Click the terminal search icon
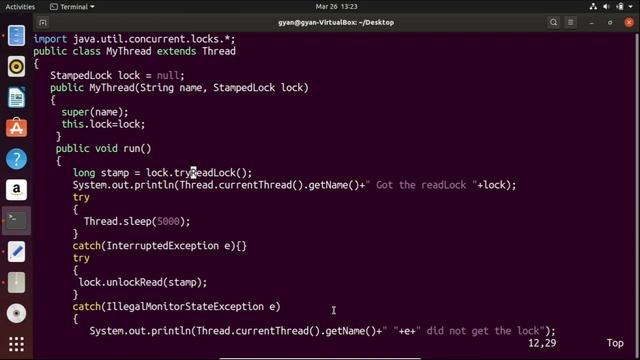 553,22
